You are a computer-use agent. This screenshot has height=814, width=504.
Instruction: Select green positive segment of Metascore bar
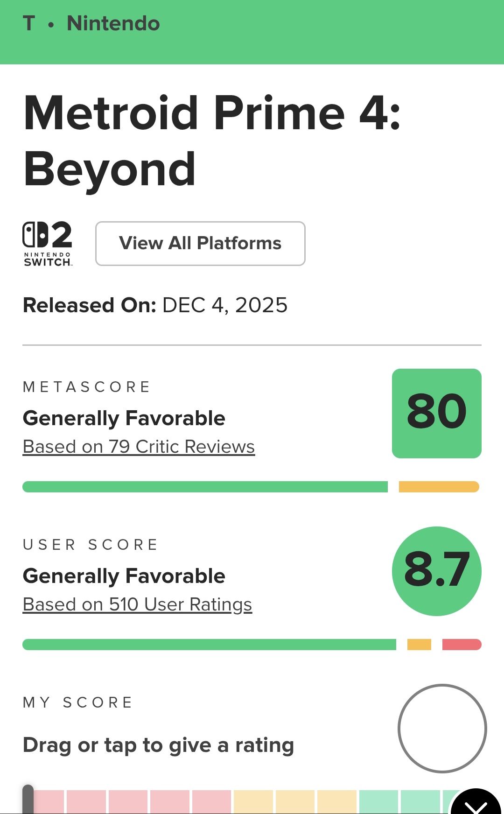[205, 487]
